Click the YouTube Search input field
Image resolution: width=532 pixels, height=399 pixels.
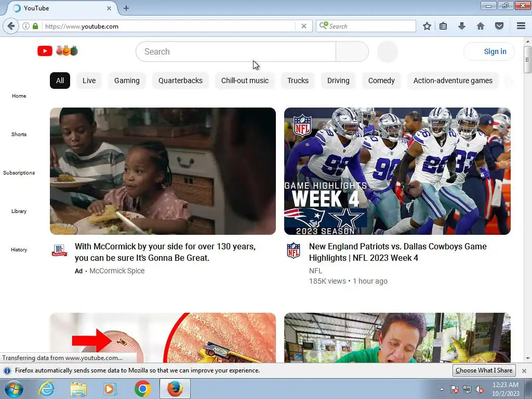click(x=236, y=51)
